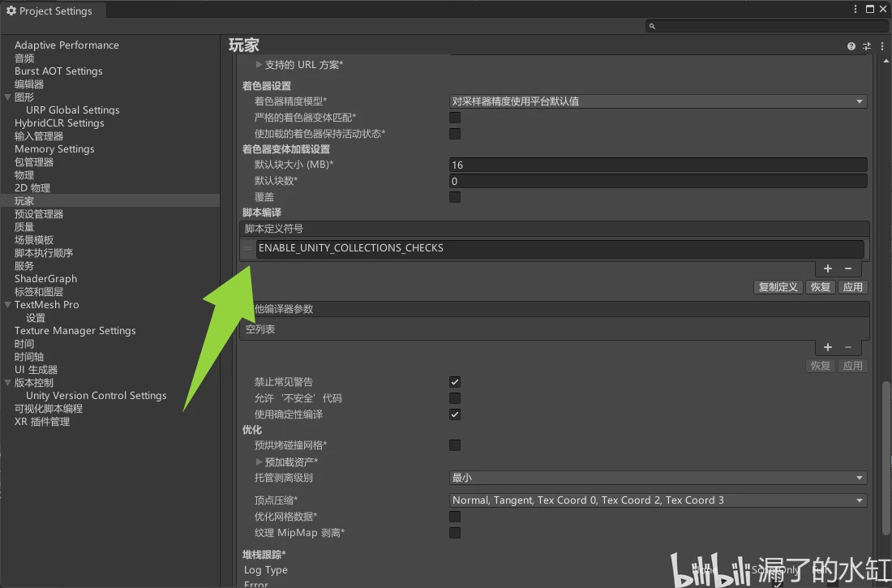Add a new scripting define symbol
This screenshot has width=892, height=588.
(828, 268)
